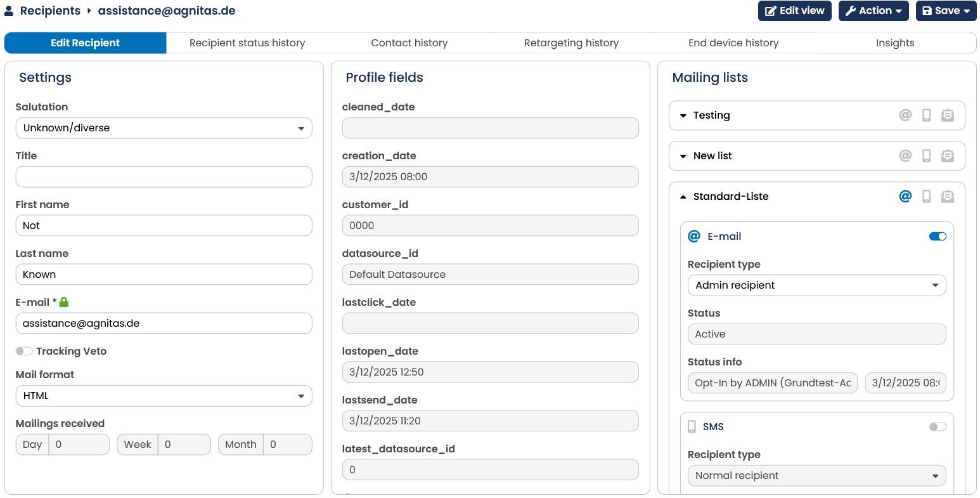Click into the First name field
This screenshot has width=980, height=498.
tap(164, 226)
